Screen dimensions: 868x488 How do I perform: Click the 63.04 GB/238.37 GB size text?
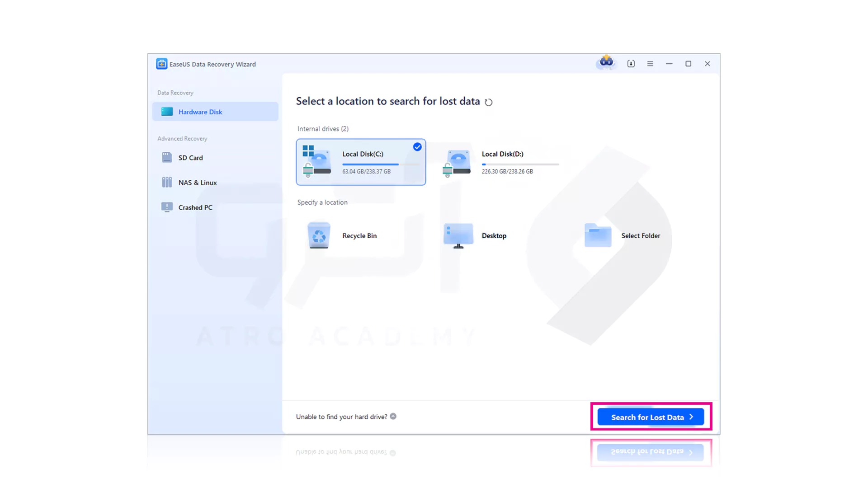[366, 172]
